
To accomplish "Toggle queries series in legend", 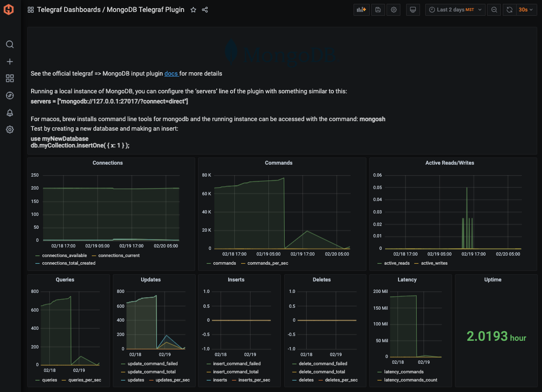I will 49,380.
